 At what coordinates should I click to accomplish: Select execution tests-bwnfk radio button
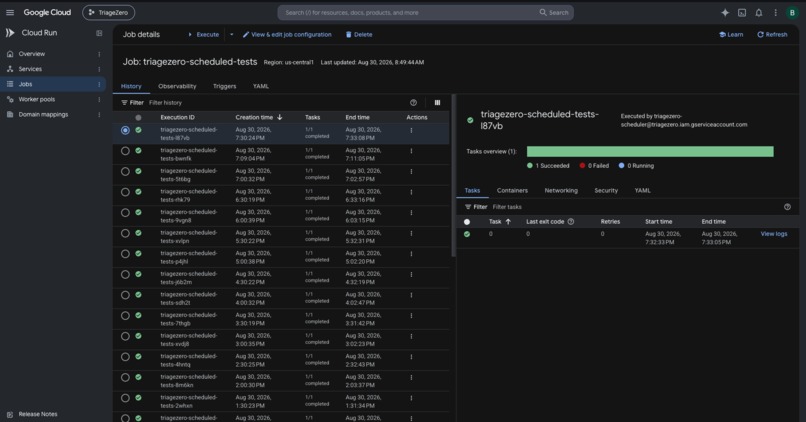click(x=125, y=151)
